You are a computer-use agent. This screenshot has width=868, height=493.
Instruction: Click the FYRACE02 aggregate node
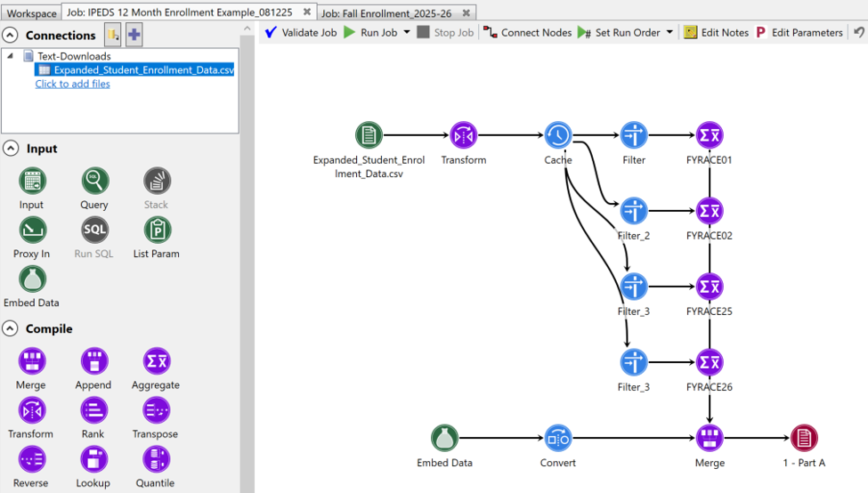(710, 211)
